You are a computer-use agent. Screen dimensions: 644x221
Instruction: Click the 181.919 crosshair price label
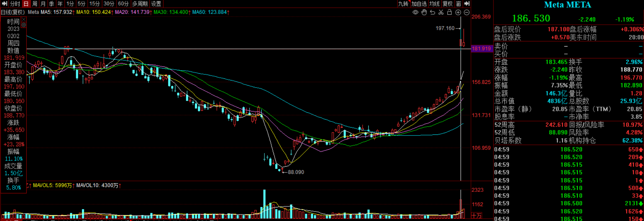(x=481, y=49)
